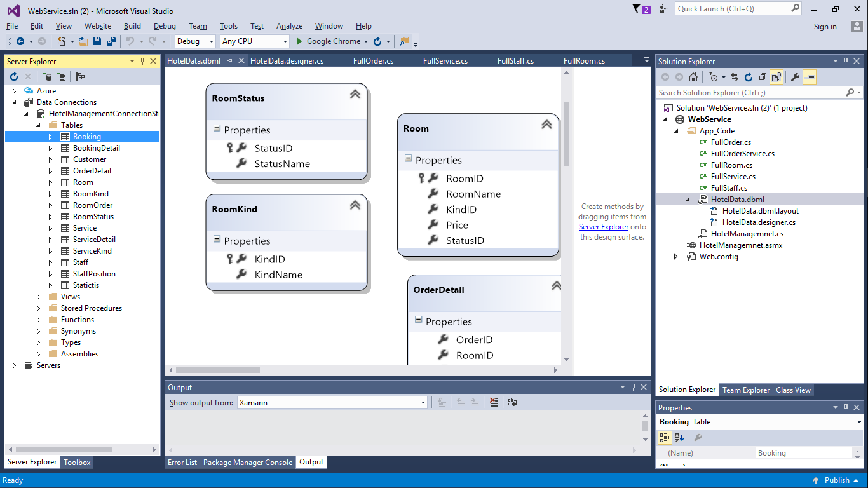Click the feedback icon next to notifications
The width and height of the screenshot is (868, 488).
click(664, 9)
